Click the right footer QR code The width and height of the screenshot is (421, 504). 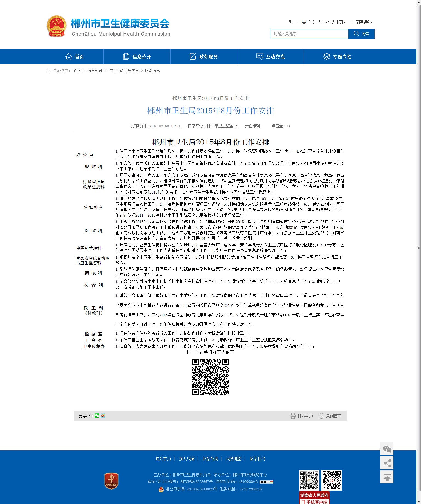(331, 480)
